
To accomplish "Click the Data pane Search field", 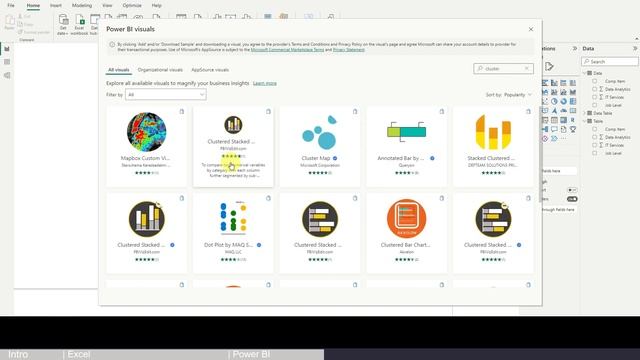I will [x=610, y=62].
